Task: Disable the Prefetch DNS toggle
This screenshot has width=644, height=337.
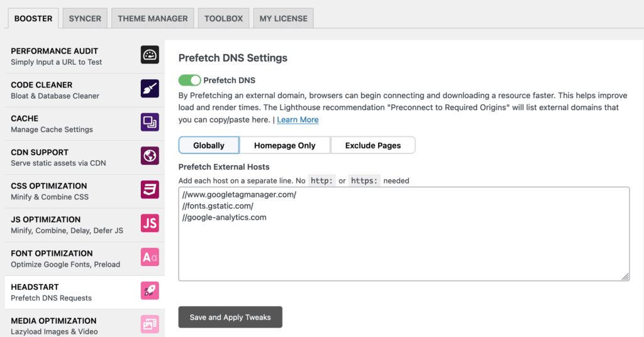Action: 189,80
